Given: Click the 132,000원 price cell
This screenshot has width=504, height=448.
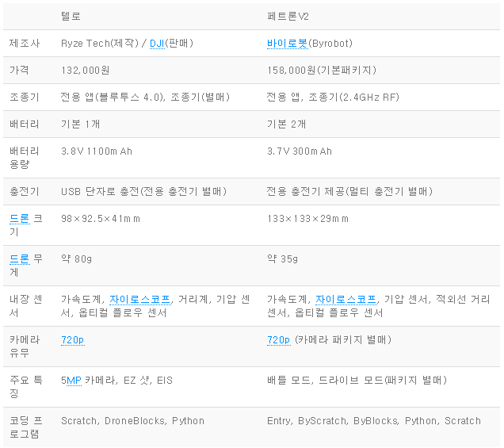Looking at the screenshot, I should click(86, 70).
